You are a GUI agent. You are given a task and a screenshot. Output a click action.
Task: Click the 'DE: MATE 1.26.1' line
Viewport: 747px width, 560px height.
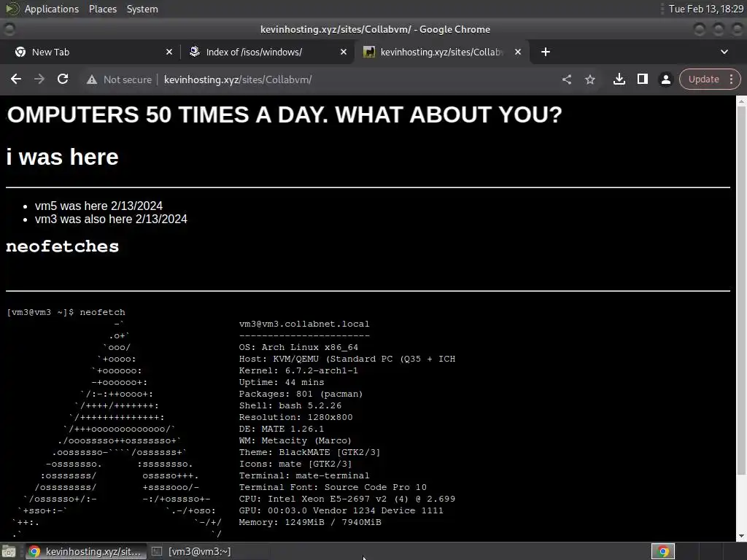click(281, 429)
